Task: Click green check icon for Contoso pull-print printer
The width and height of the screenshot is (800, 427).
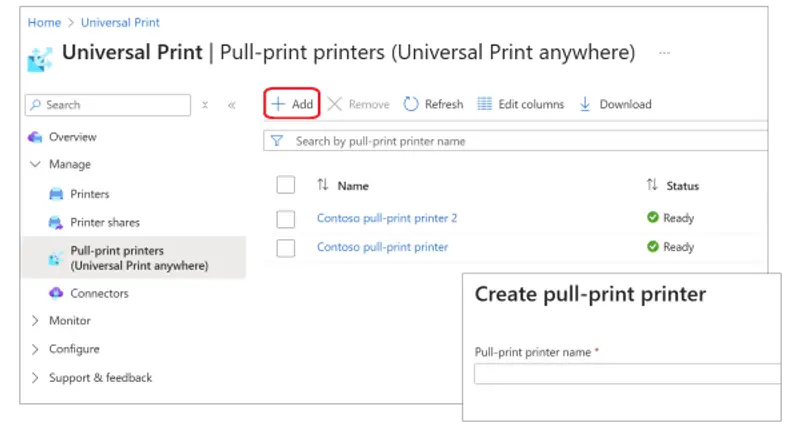Action: pos(653,246)
